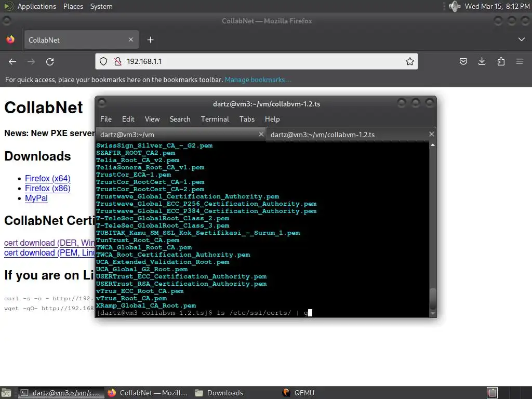Open terminal File menu
This screenshot has width=532, height=399.
[x=106, y=119]
